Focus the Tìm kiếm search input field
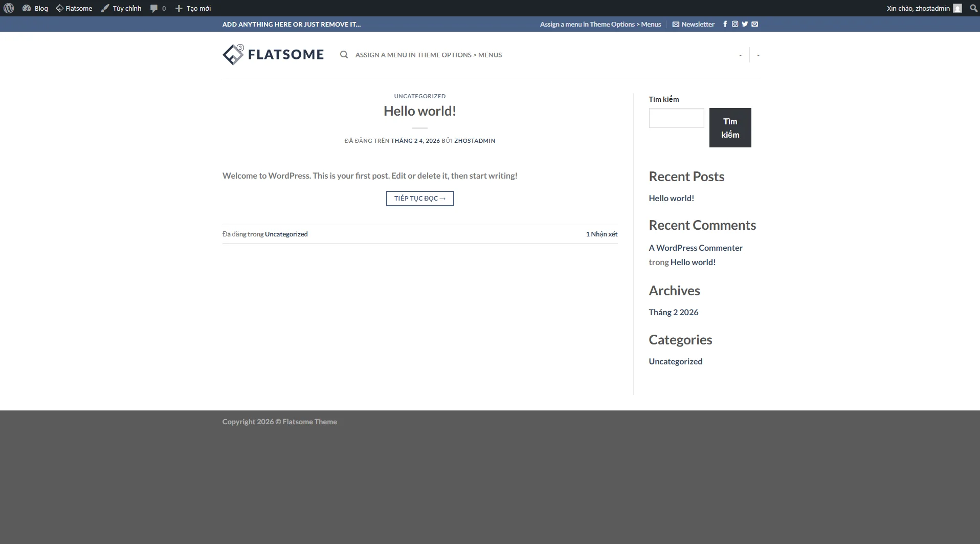Viewport: 980px width, 544px height. (x=676, y=118)
